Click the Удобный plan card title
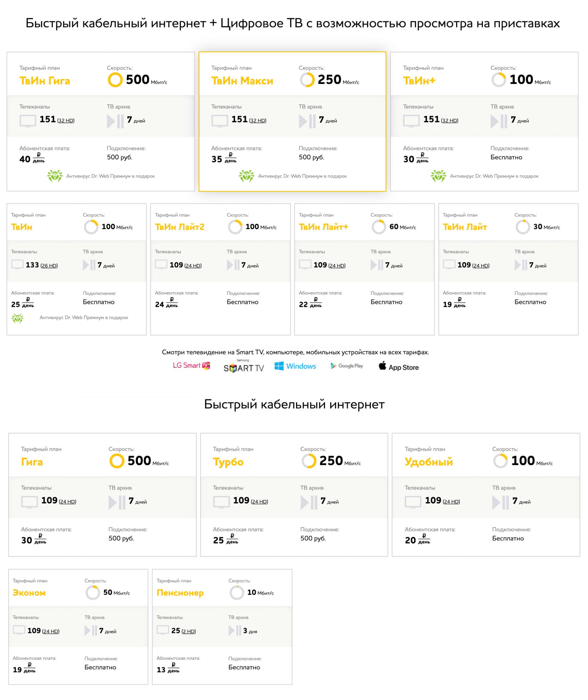The width and height of the screenshot is (588, 700). (x=429, y=462)
